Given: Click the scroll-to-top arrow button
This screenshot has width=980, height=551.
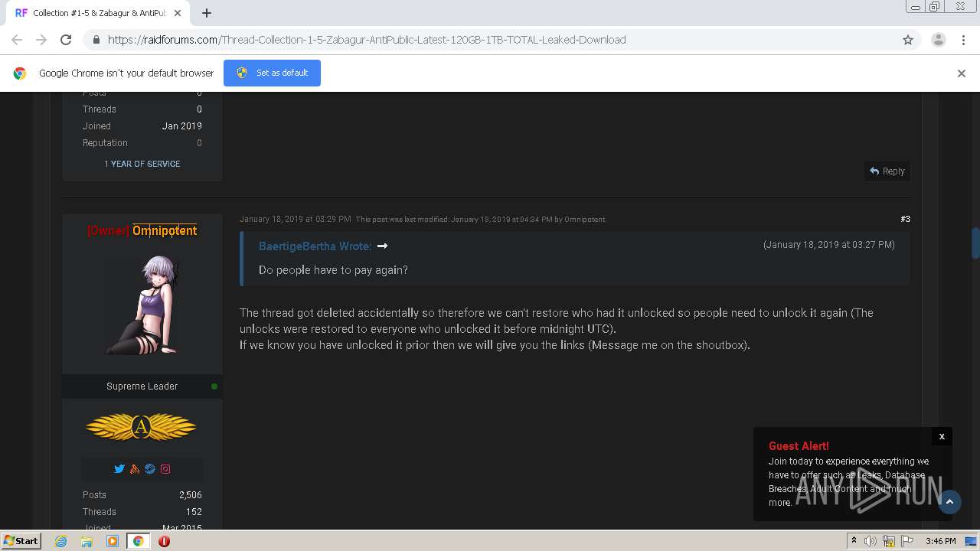Looking at the screenshot, I should point(949,501).
